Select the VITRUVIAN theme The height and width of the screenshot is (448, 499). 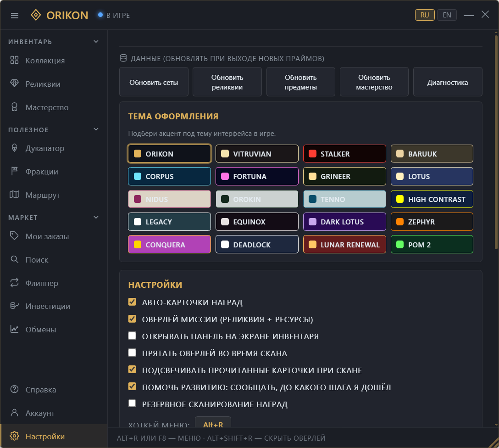[x=257, y=153]
